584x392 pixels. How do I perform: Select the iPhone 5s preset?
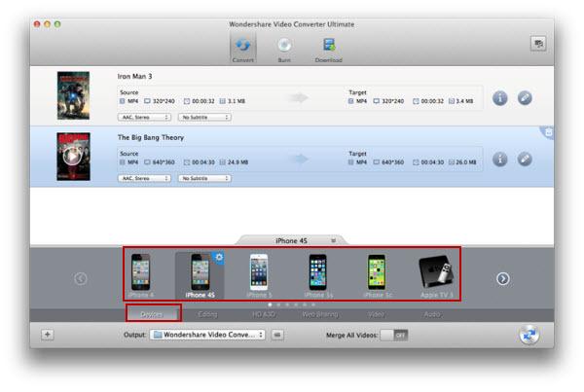coord(318,275)
